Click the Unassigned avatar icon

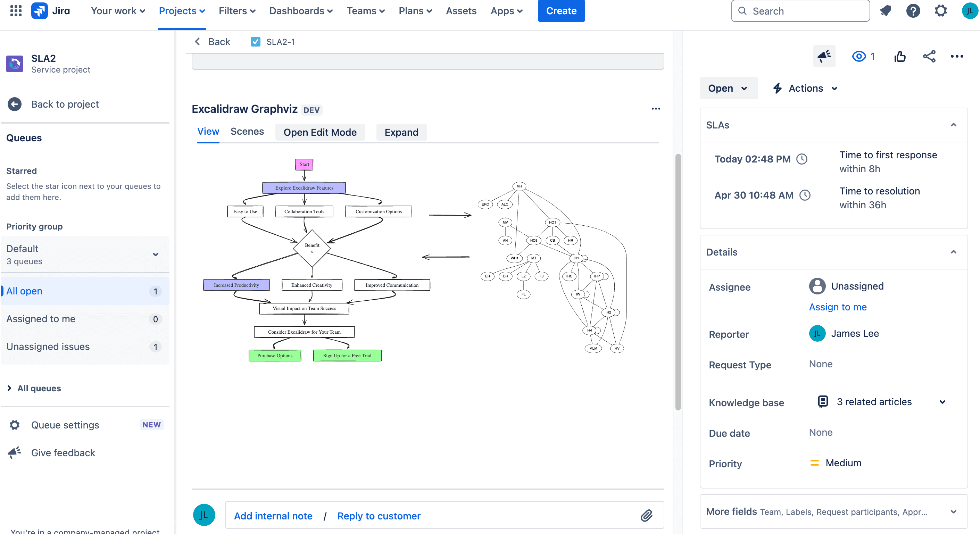[817, 286]
